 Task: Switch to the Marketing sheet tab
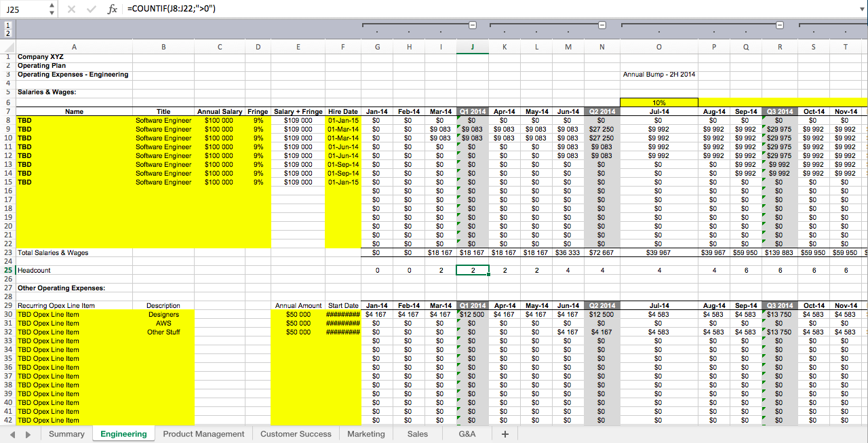(x=366, y=434)
